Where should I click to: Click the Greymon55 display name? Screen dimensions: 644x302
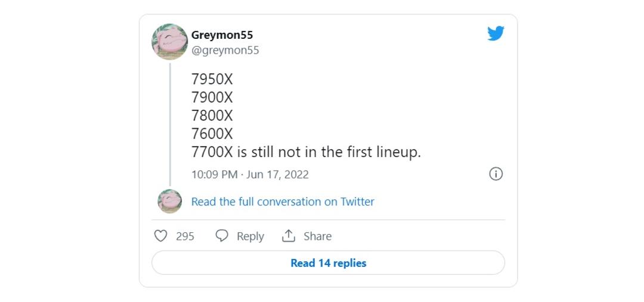pyautogui.click(x=222, y=35)
